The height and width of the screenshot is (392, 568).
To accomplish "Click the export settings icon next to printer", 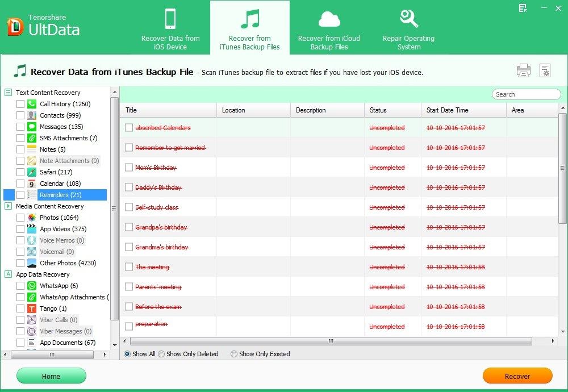I will pos(545,70).
